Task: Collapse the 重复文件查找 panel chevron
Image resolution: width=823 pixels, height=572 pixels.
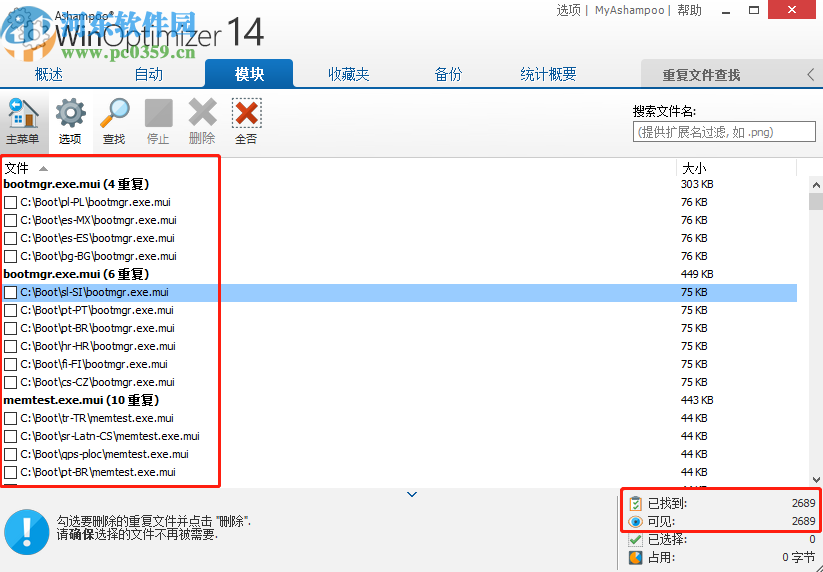Action: (x=810, y=75)
